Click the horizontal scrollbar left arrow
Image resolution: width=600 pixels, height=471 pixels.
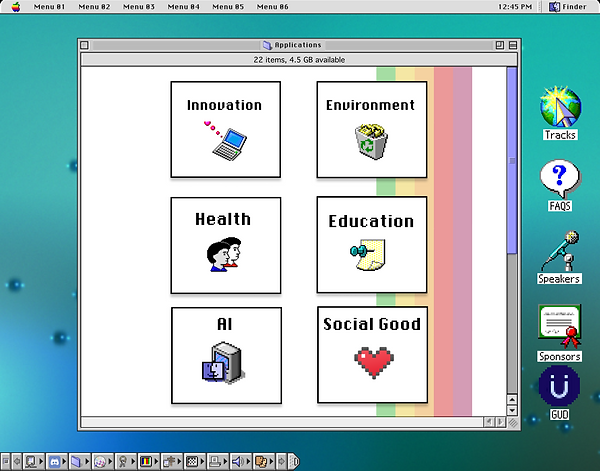[x=489, y=422]
